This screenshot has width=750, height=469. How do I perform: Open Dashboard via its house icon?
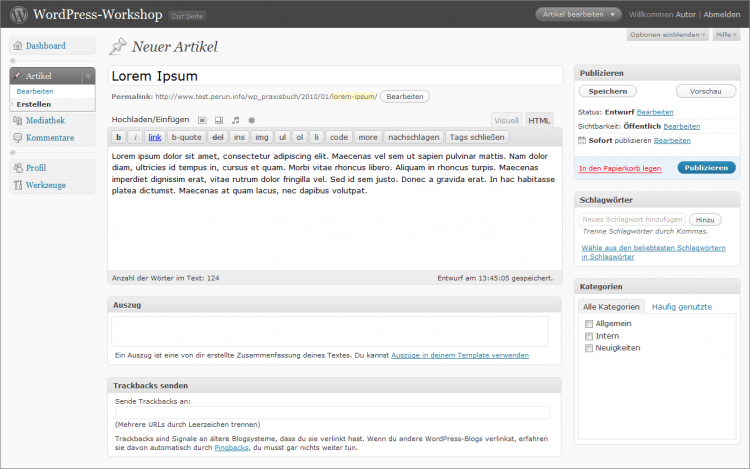[18, 46]
